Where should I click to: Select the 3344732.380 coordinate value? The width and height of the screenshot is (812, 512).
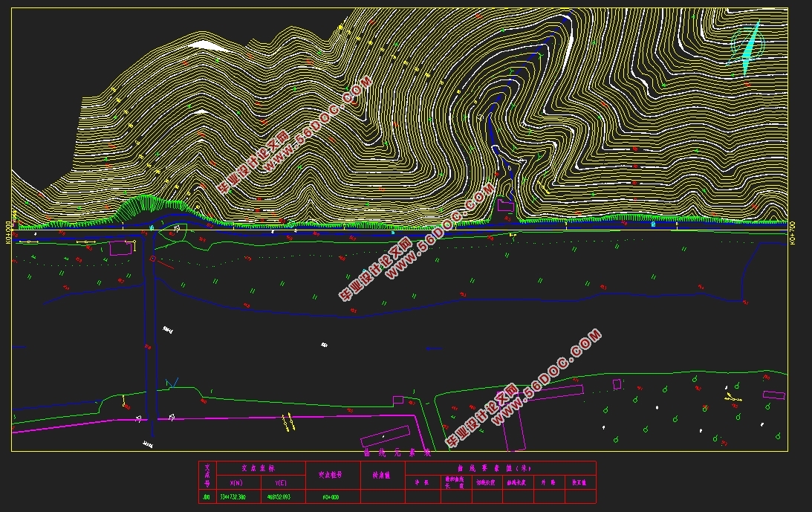233,497
